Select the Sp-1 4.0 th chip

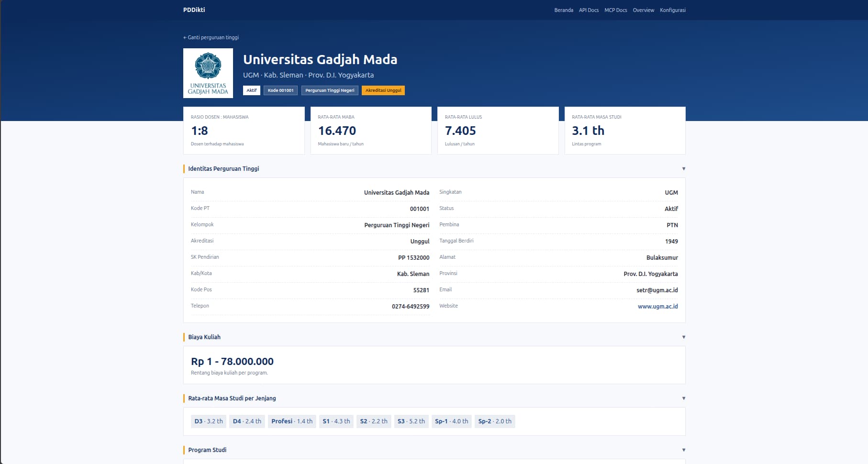click(451, 421)
